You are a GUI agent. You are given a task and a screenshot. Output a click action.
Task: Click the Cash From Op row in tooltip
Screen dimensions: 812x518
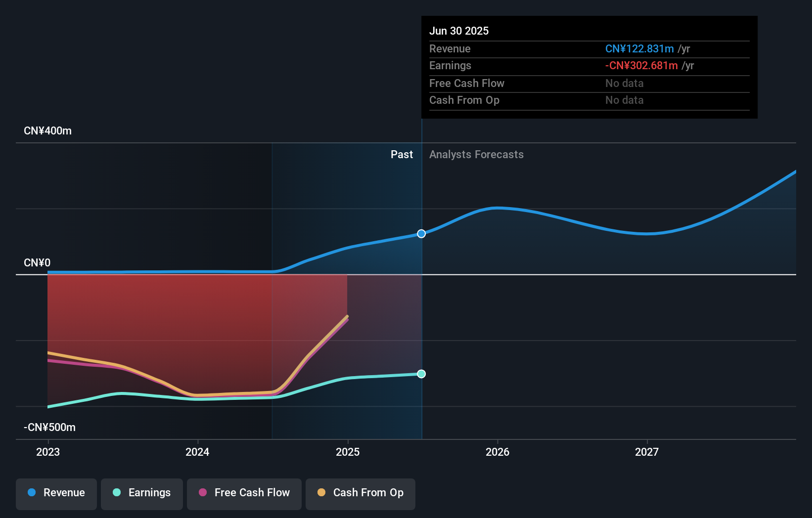(589, 100)
